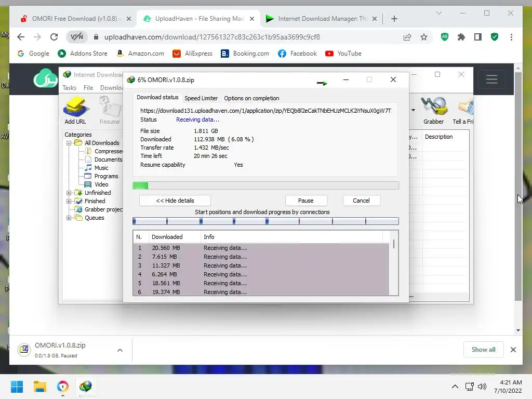
Task: Click the Hide details button
Action: pyautogui.click(x=175, y=201)
